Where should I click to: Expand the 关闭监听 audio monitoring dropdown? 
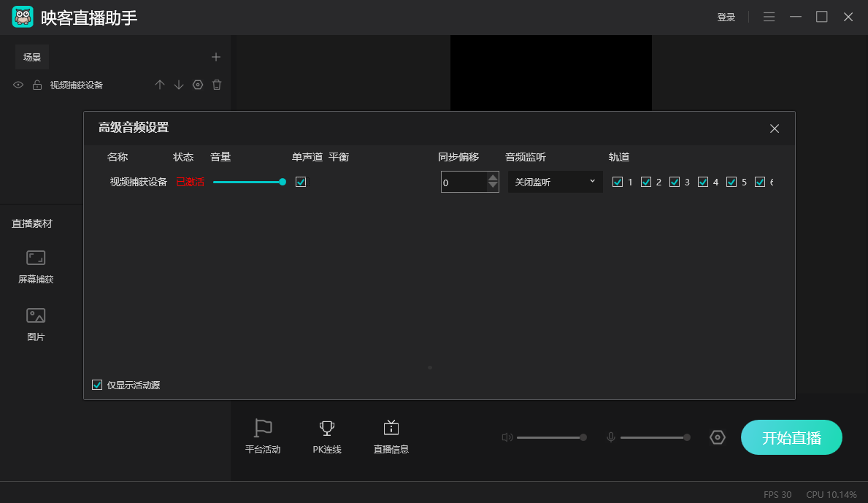pyautogui.click(x=555, y=182)
